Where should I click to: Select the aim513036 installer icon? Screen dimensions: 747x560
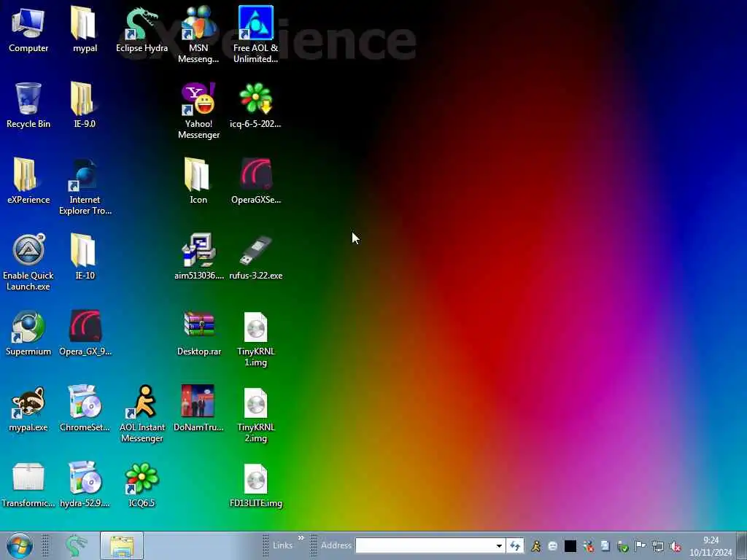click(x=198, y=257)
